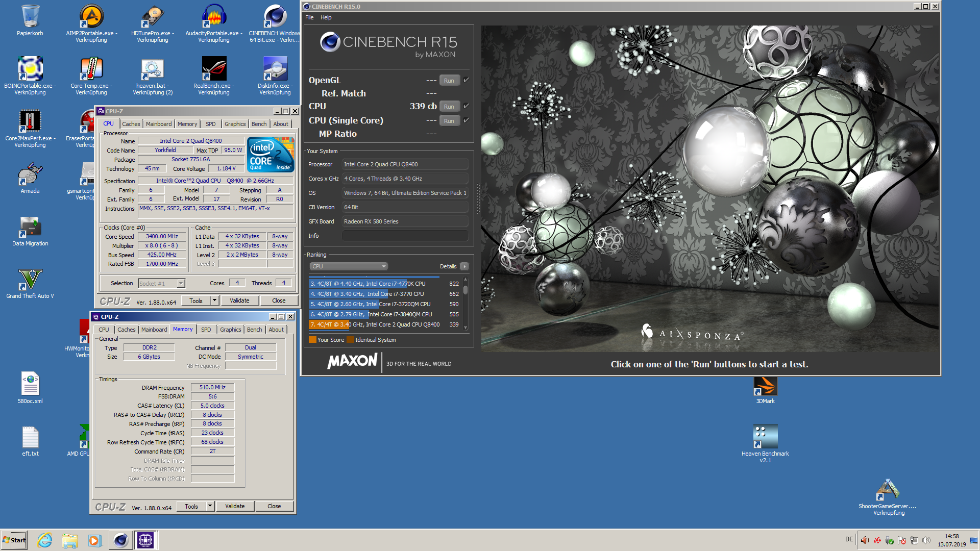The width and height of the screenshot is (980, 551).
Task: Click the Identical System color swatch
Action: [350, 340]
